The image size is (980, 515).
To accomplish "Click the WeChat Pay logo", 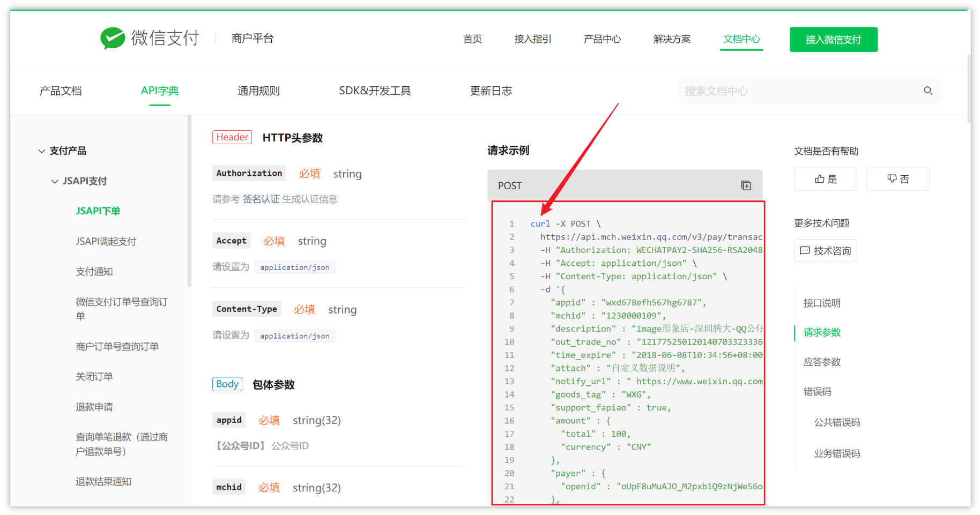I will 150,38.
